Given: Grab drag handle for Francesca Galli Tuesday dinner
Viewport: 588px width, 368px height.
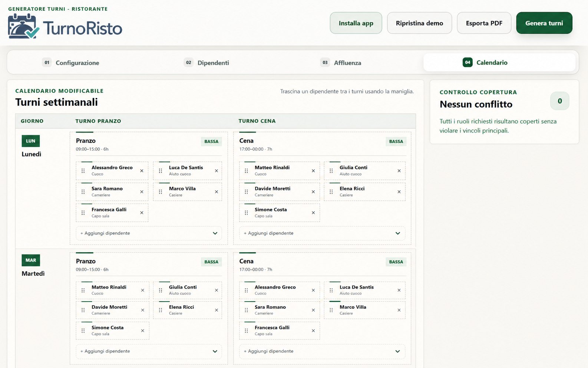Looking at the screenshot, I should tap(246, 331).
